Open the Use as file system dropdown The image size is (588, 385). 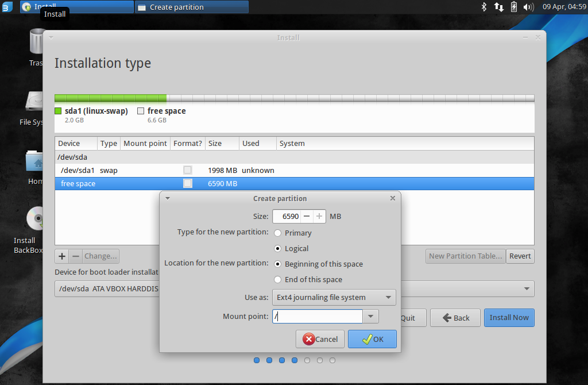click(x=334, y=297)
